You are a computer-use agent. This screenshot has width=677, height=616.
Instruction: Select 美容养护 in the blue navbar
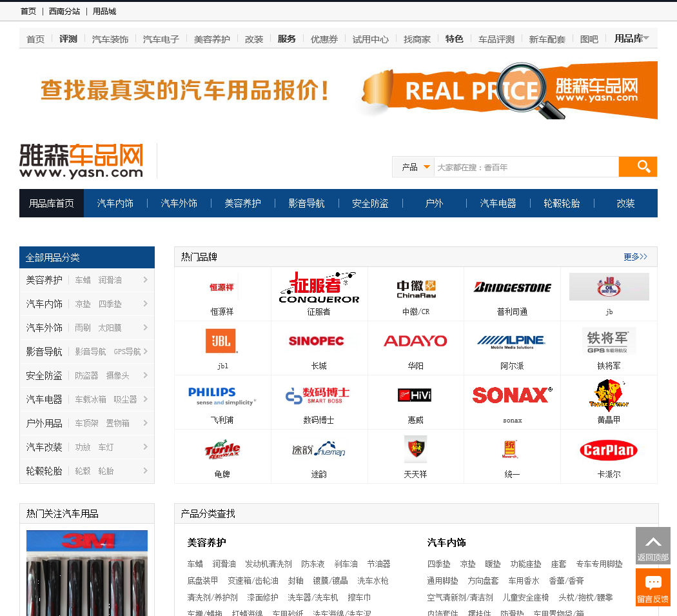tap(242, 203)
